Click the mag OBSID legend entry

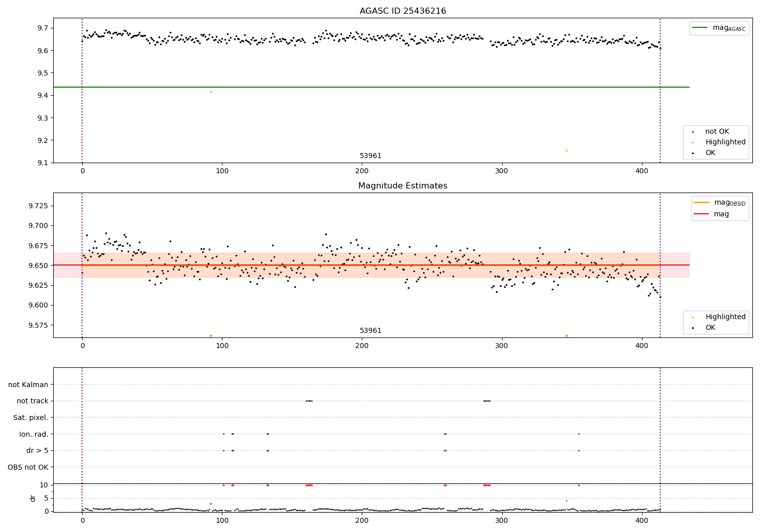coord(720,203)
